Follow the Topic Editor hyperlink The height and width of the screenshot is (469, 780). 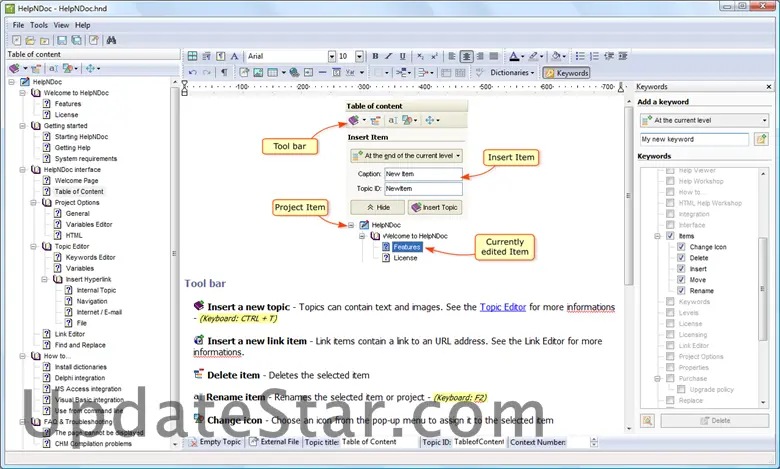point(502,307)
